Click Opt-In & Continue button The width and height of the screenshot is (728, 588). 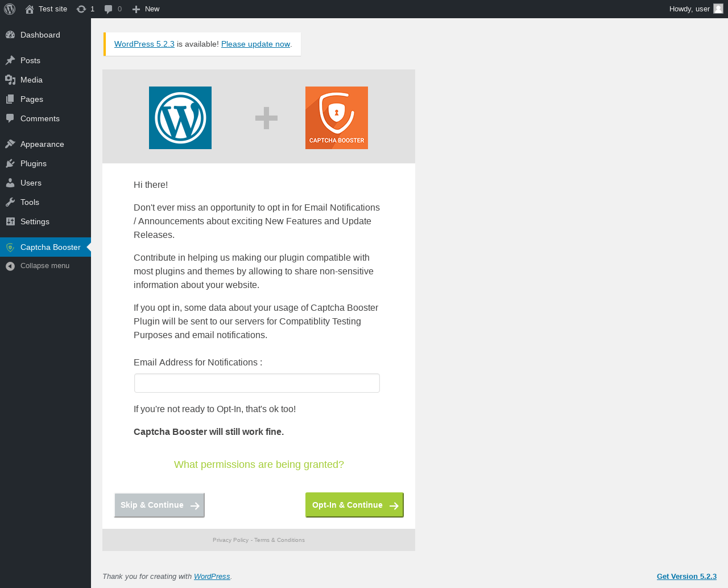click(354, 505)
